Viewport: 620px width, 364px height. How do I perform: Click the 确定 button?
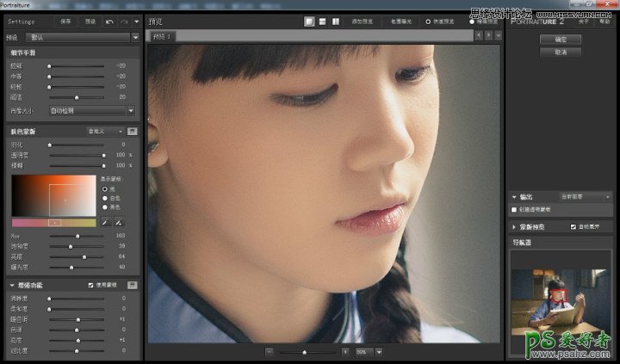pyautogui.click(x=560, y=40)
